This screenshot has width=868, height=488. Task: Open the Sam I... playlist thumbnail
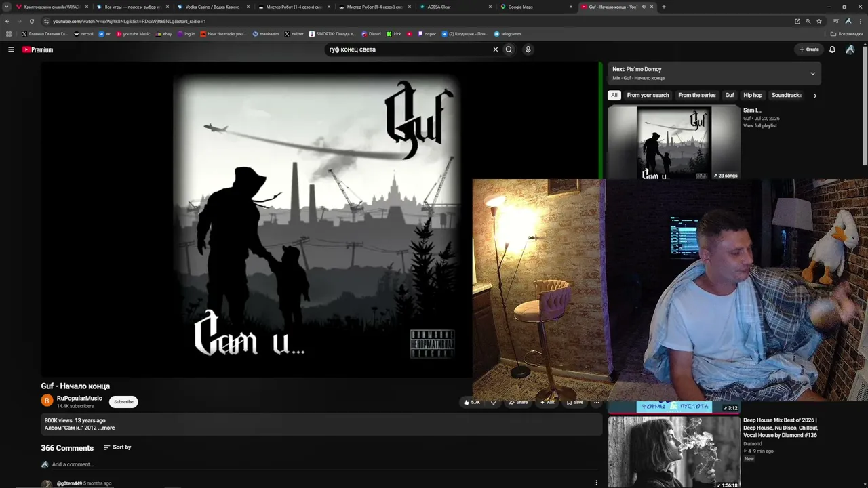click(x=673, y=142)
